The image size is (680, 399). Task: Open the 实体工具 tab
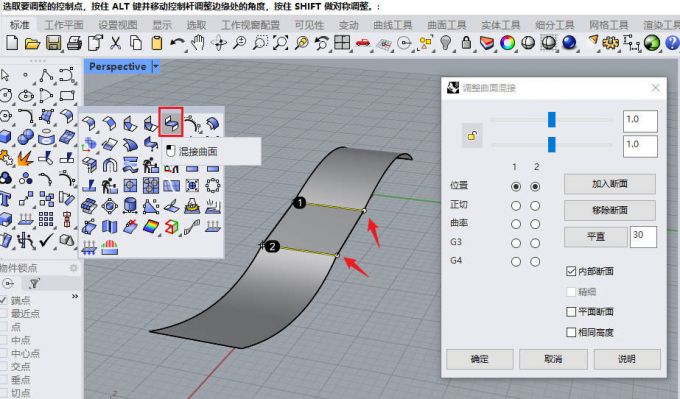[x=500, y=25]
